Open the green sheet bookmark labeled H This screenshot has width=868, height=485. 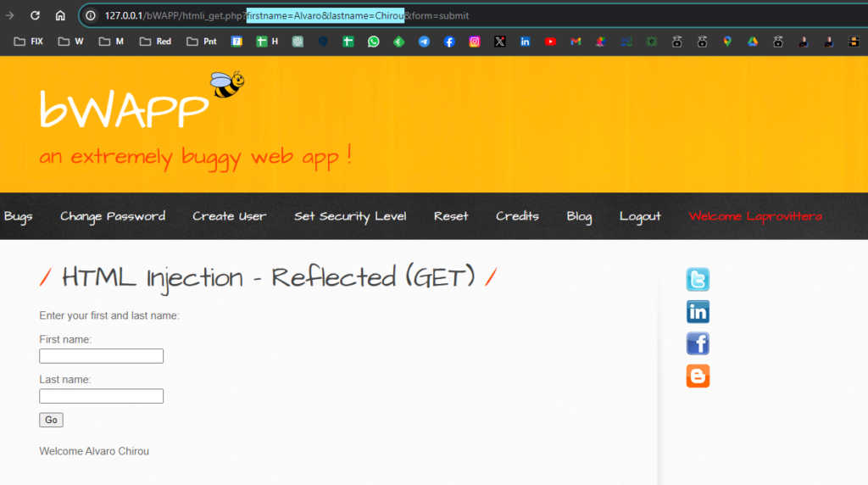(x=267, y=42)
